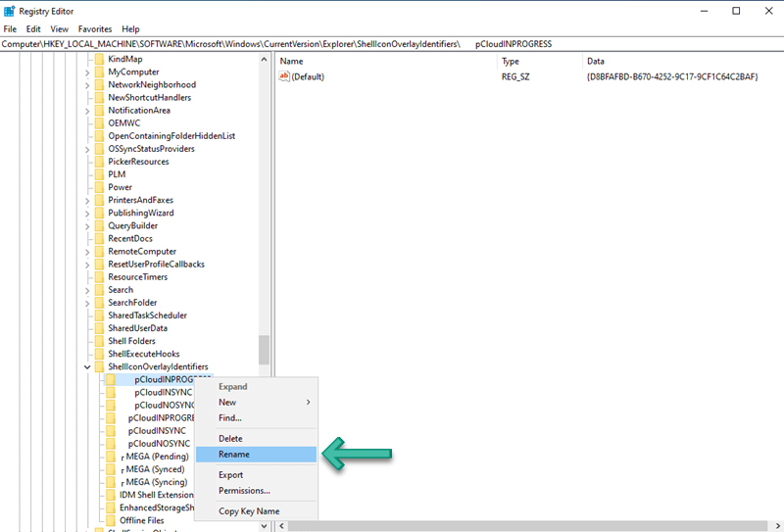Select Copy Key Name option

[x=256, y=511]
